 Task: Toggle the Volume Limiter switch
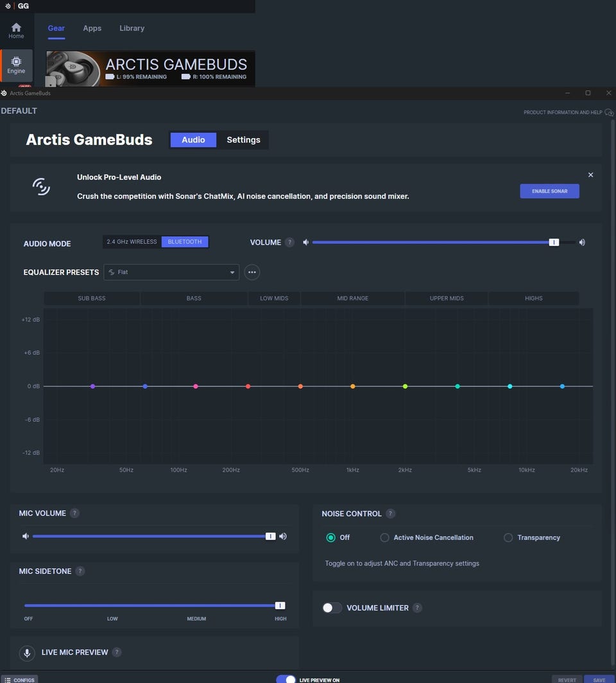332,608
